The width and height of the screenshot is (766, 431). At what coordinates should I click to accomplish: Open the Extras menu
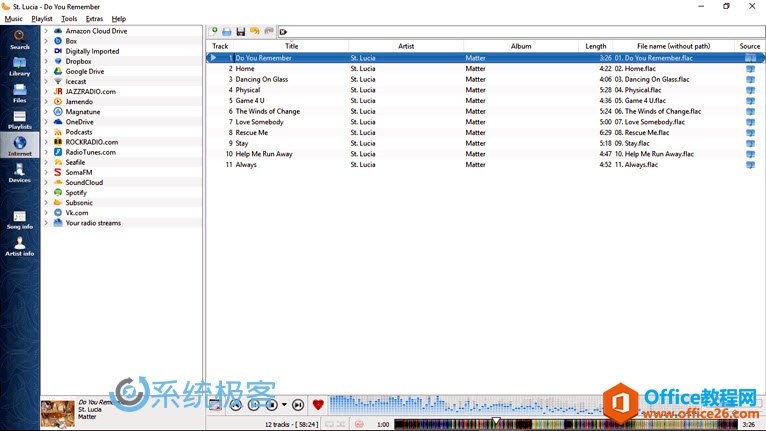[x=94, y=19]
